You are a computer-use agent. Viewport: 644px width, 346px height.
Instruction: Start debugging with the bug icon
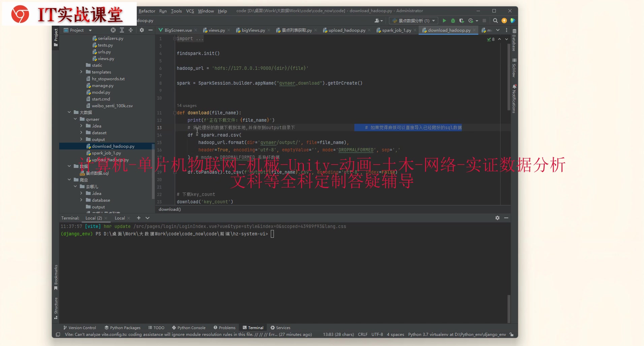tap(453, 21)
